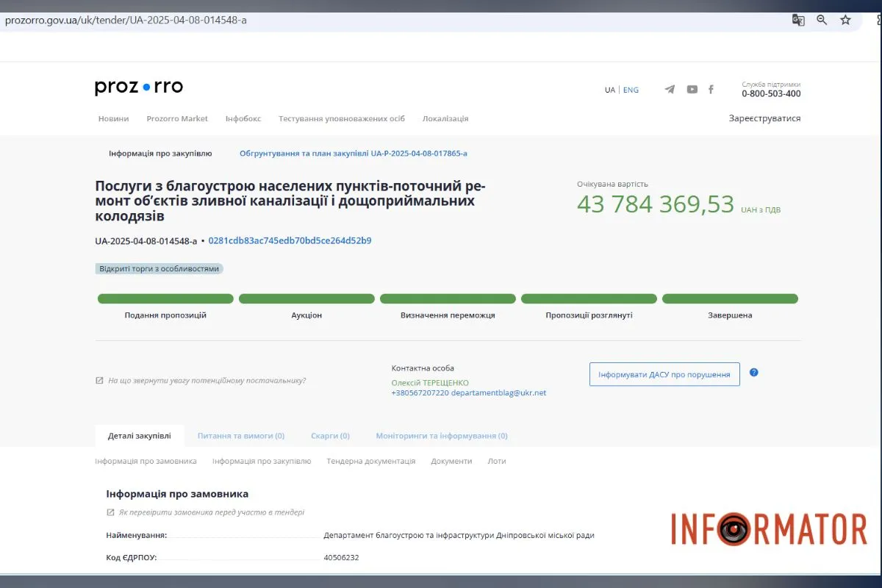Switch to Питання та вимоги (0) tab

click(x=241, y=436)
